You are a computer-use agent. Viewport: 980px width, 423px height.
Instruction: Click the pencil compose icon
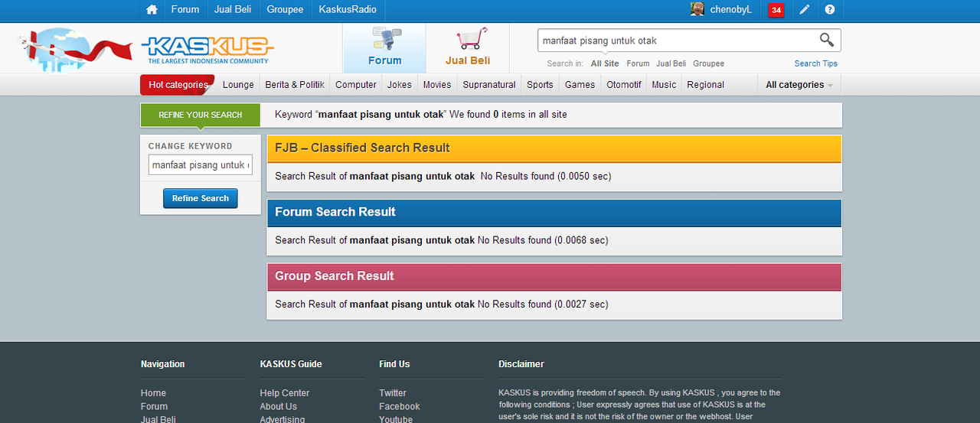(x=804, y=10)
